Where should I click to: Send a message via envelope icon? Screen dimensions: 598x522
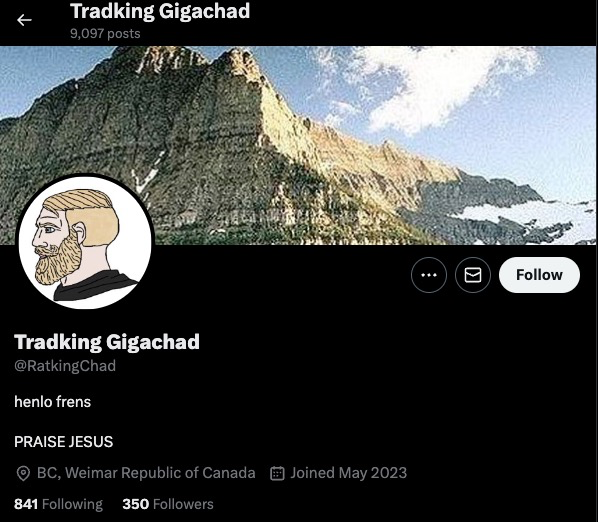point(473,275)
